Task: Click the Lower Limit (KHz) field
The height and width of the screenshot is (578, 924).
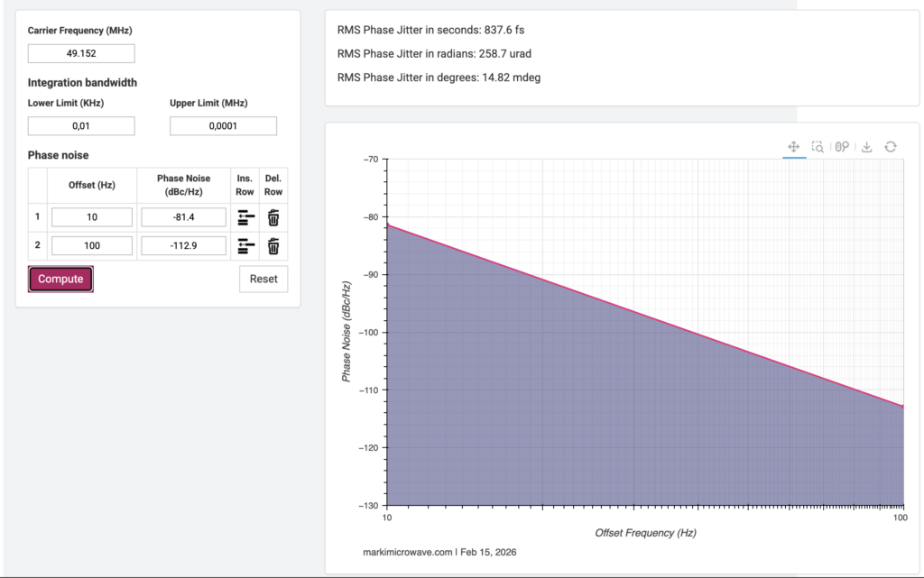Action: (x=81, y=126)
